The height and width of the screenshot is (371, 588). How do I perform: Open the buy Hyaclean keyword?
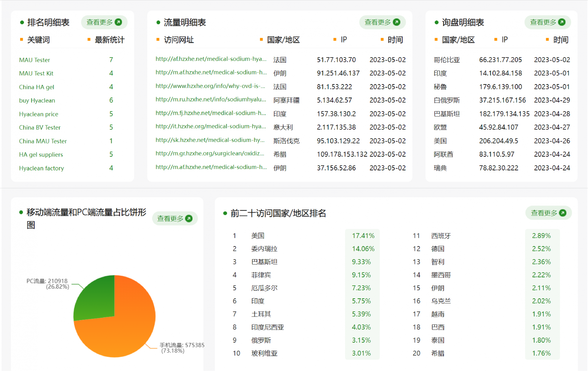pos(37,101)
